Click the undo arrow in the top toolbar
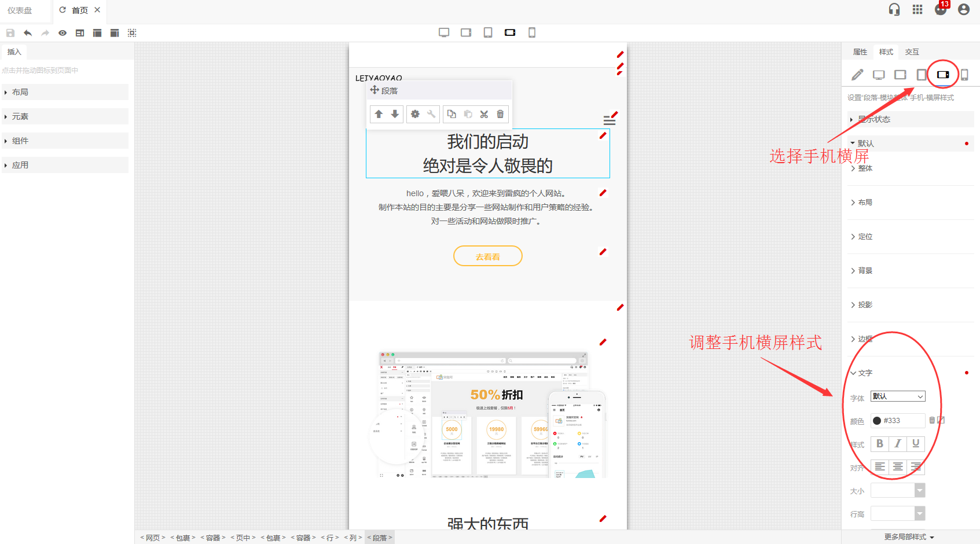The width and height of the screenshot is (980, 544). 28,33
